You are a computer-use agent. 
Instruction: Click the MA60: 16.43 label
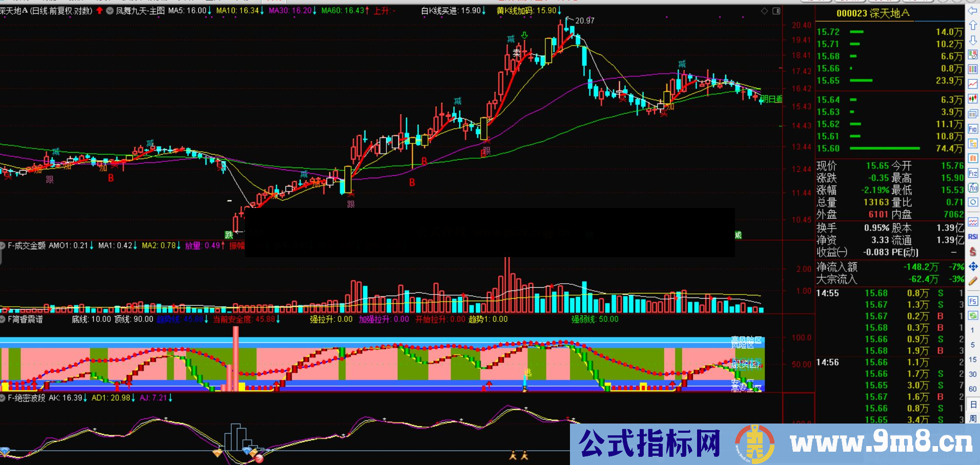342,10
